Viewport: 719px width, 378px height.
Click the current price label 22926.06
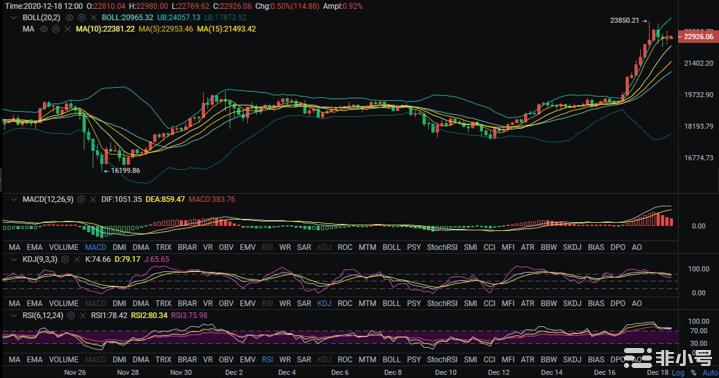(698, 37)
